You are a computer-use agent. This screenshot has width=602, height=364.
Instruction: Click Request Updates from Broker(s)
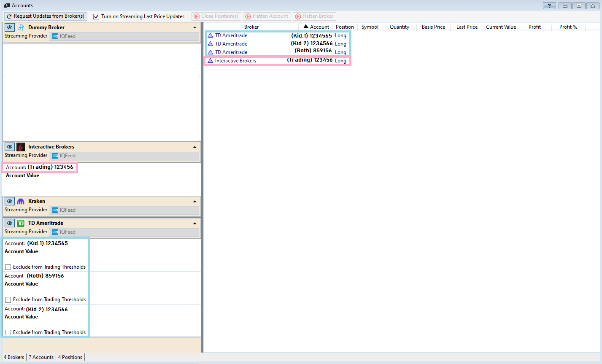point(45,16)
